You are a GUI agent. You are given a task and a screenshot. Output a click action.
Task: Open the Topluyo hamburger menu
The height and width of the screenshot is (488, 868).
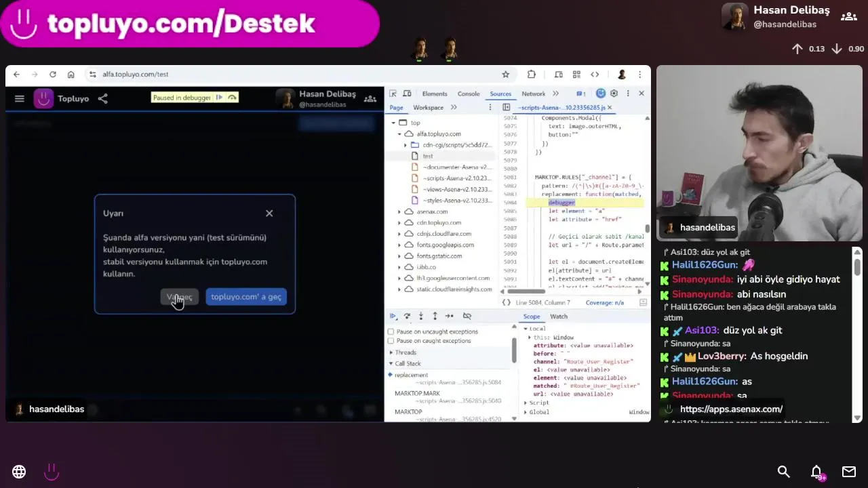[20, 99]
